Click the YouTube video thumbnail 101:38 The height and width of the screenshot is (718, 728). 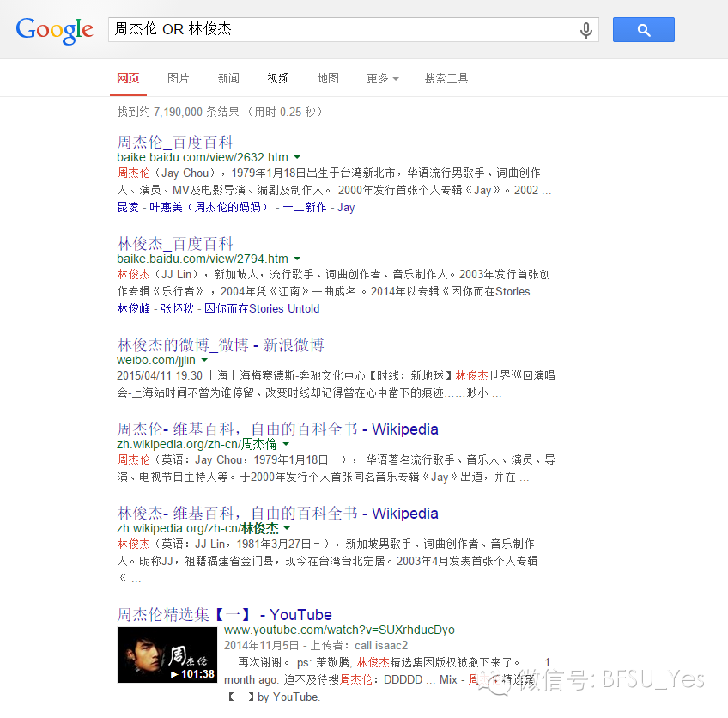[167, 654]
